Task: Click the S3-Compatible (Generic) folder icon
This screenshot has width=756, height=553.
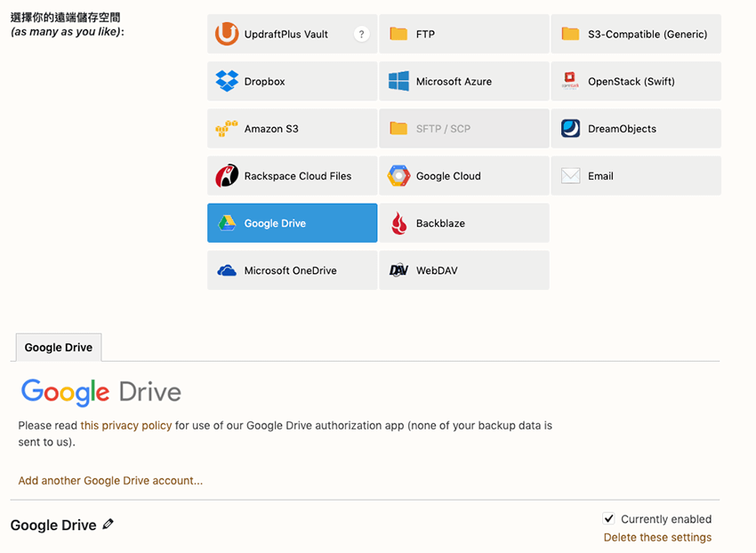Action: pos(570,34)
